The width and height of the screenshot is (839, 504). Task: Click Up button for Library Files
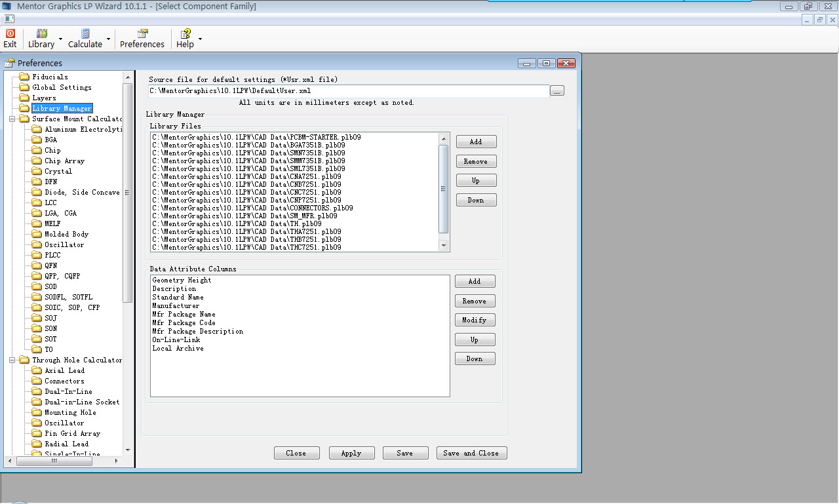click(476, 180)
